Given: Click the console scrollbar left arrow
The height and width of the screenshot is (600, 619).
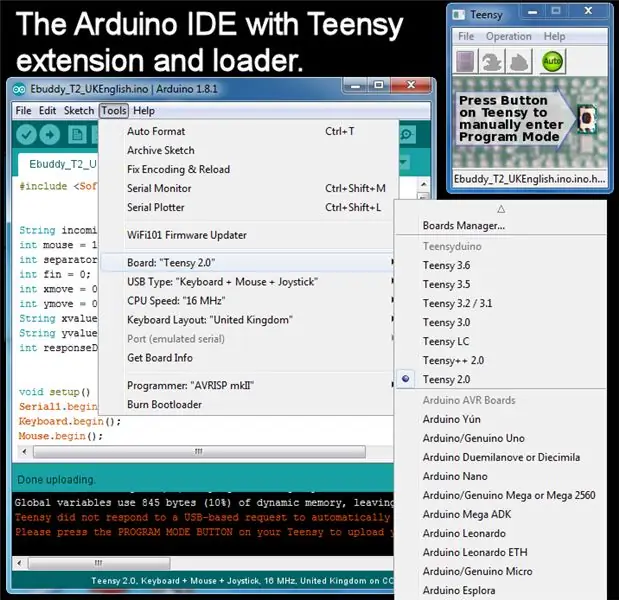Looking at the screenshot, I should (19, 562).
